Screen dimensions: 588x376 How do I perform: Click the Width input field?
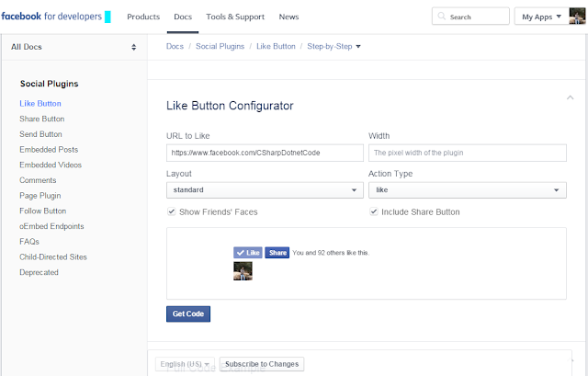468,154
